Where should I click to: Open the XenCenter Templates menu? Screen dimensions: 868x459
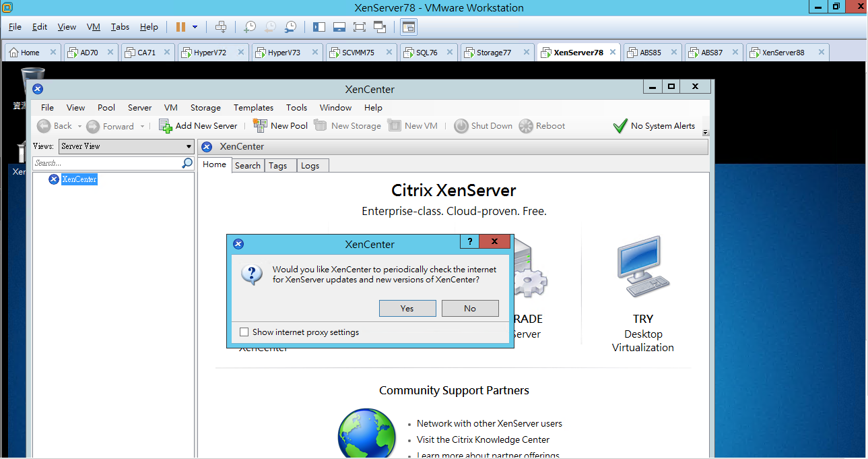point(253,107)
